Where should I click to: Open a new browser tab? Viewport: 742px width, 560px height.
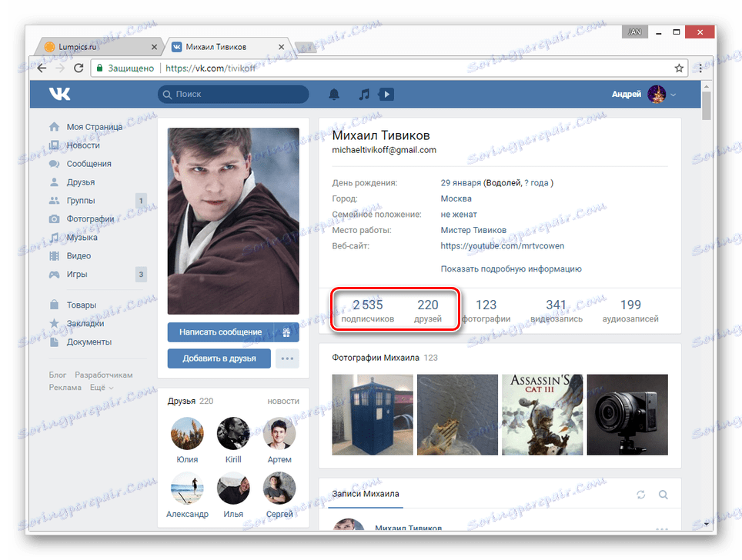pos(304,47)
